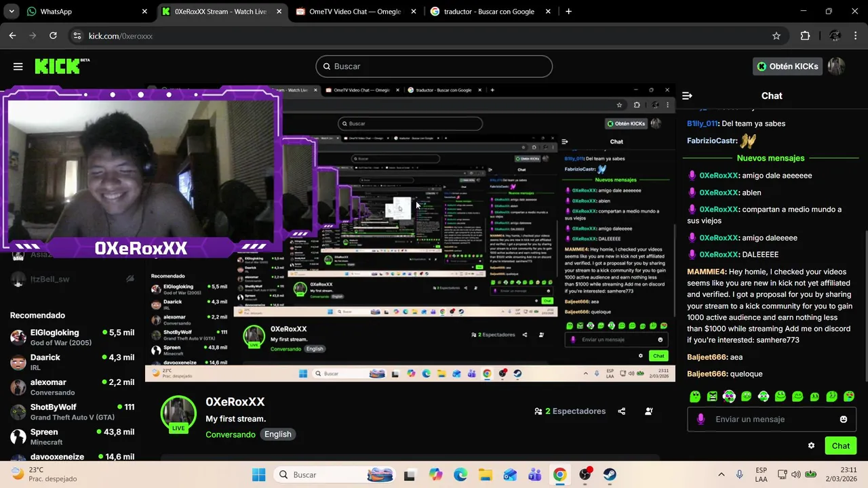Open ElGlogloking recommended channel

coord(72,337)
